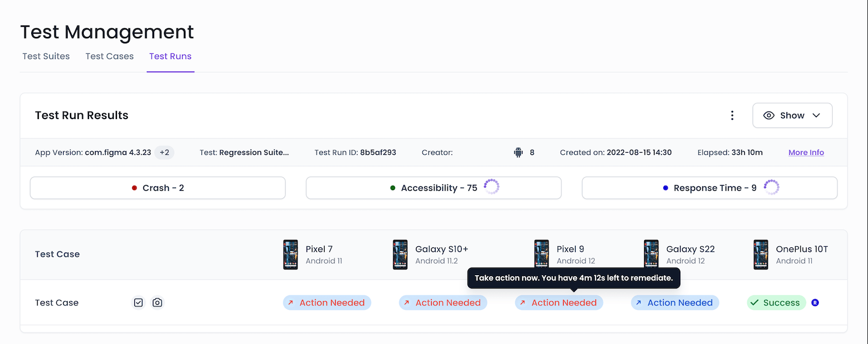
Task: Click the camera screenshot icon in Test Case row
Action: (157, 302)
